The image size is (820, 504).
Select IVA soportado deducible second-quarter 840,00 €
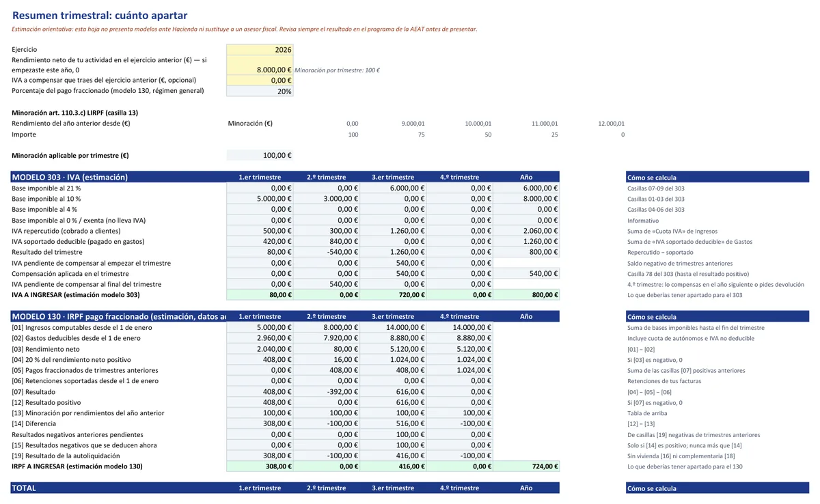pos(327,241)
